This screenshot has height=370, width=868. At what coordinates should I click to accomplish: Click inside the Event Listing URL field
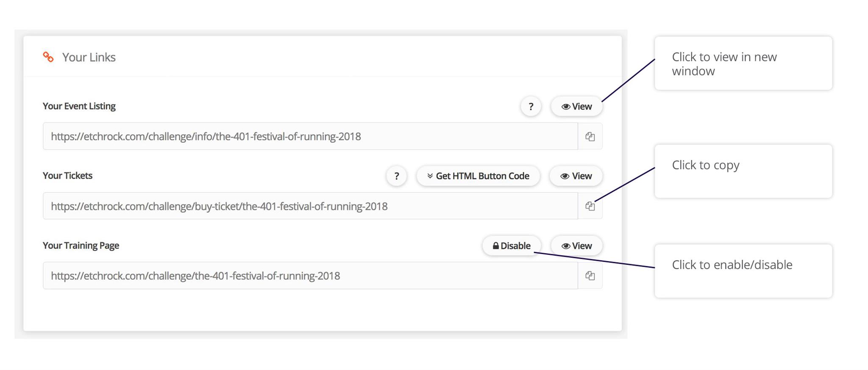tap(310, 136)
